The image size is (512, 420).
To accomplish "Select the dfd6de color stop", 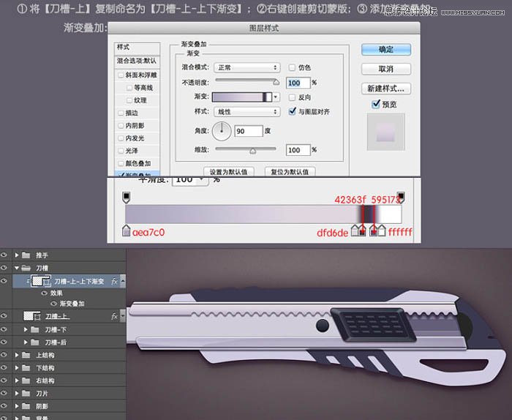I will point(355,230).
